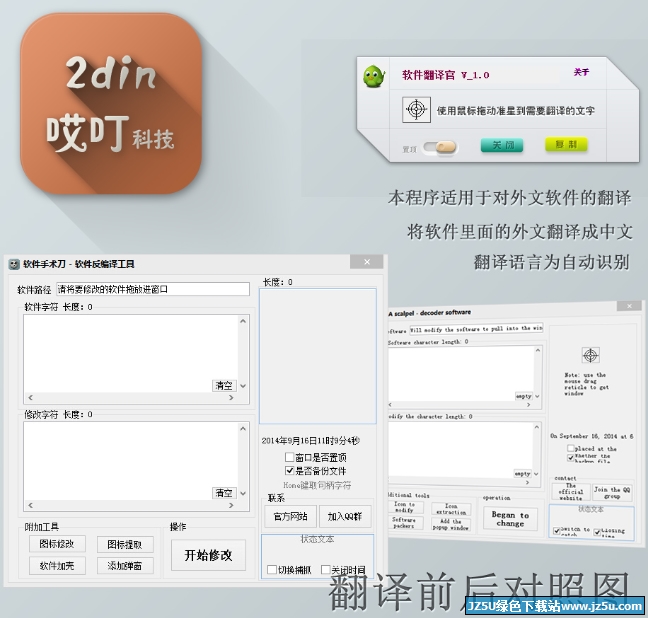Click the yellow 复制 button
Image resolution: width=648 pixels, height=618 pixels.
click(566, 144)
